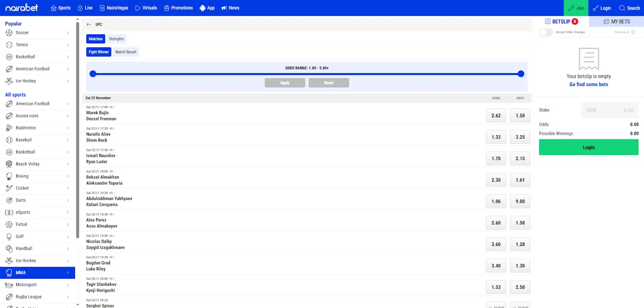
Task: Click the Stake input field
Action: [610, 110]
